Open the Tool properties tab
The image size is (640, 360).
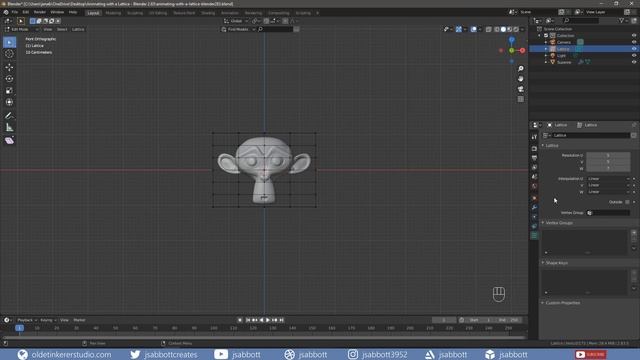(x=534, y=138)
